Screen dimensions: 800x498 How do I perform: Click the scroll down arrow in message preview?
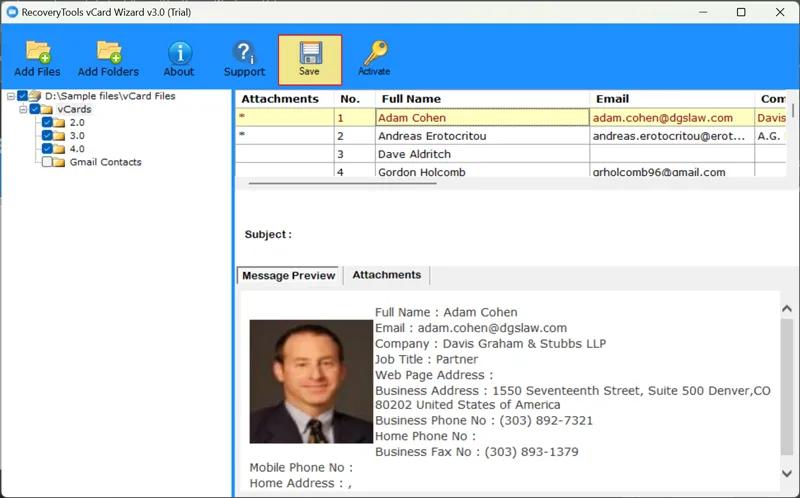789,471
